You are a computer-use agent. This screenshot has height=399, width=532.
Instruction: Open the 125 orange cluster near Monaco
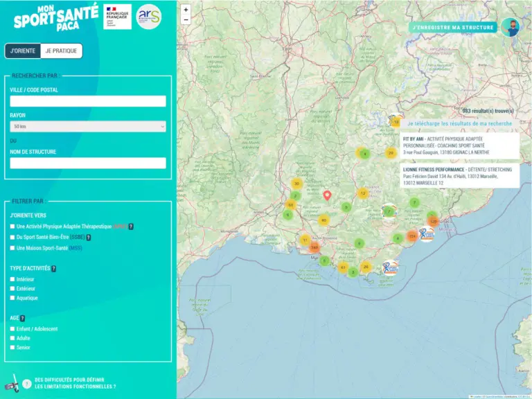tap(433, 222)
